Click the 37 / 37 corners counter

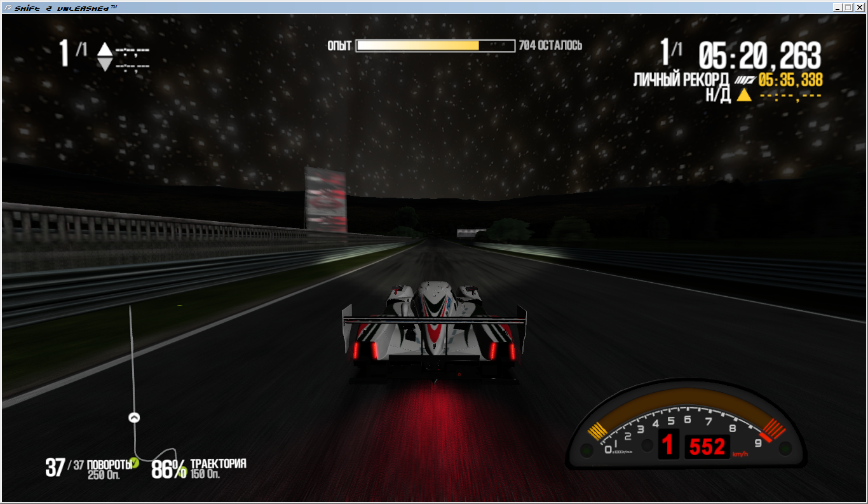click(x=64, y=468)
